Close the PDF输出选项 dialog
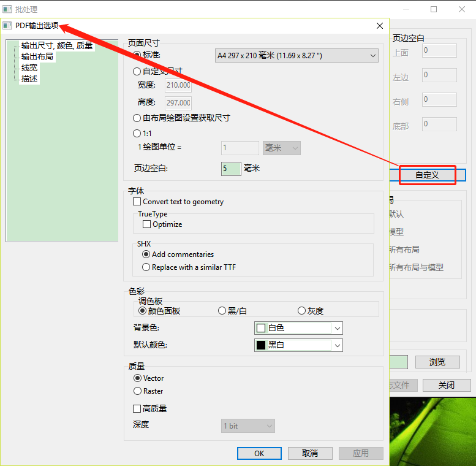This screenshot has width=476, height=466. tap(379, 26)
